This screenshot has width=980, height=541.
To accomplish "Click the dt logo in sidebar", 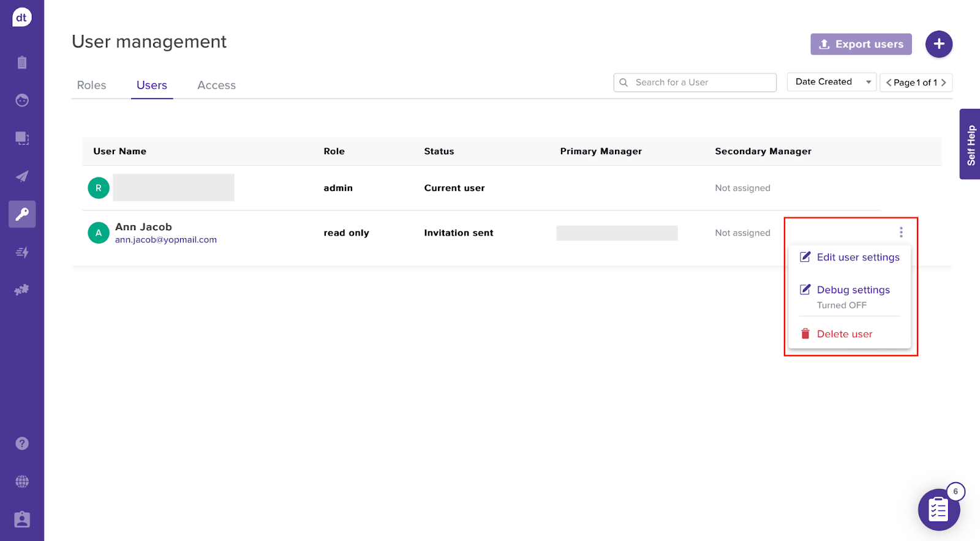I will (x=21, y=17).
